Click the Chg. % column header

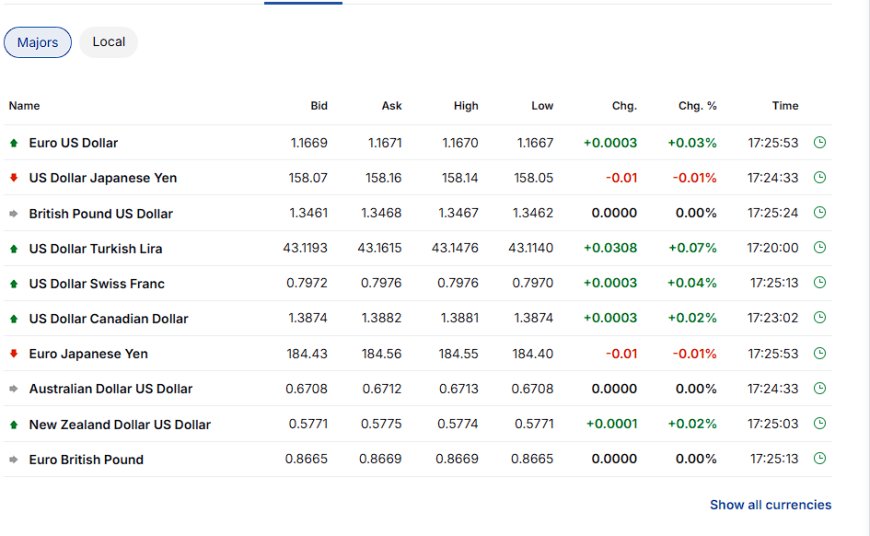tap(697, 105)
